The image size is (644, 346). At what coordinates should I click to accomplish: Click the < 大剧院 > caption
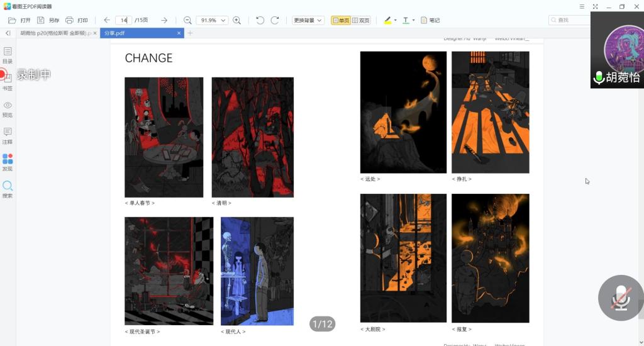[x=372, y=329]
